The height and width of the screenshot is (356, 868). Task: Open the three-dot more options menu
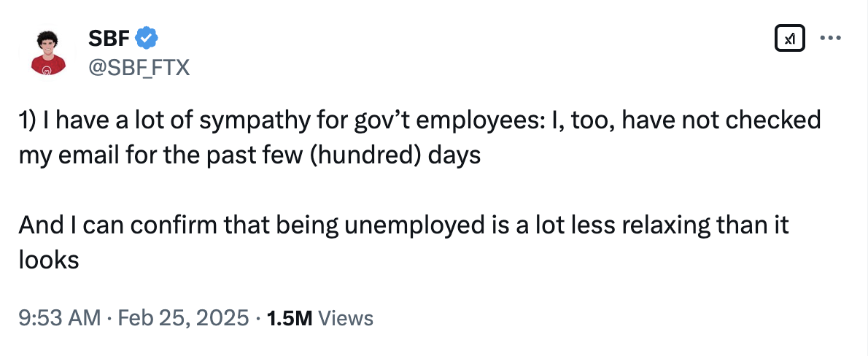pos(831,37)
